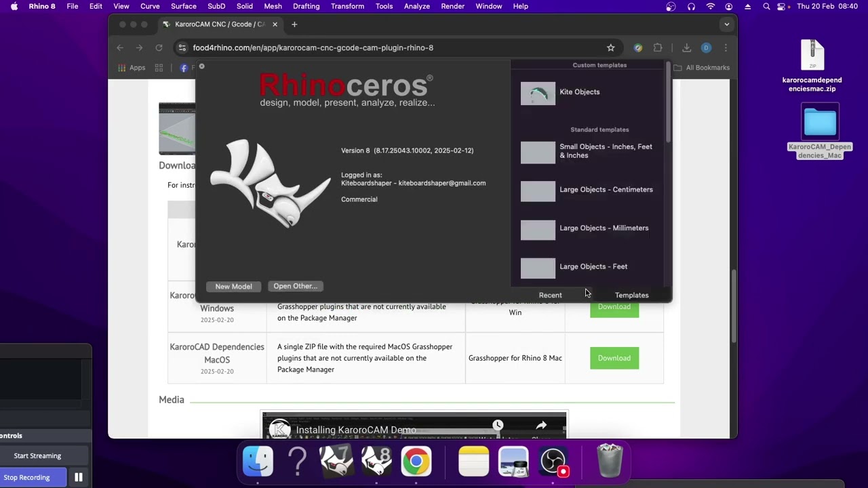Click the New Model button

(x=233, y=286)
